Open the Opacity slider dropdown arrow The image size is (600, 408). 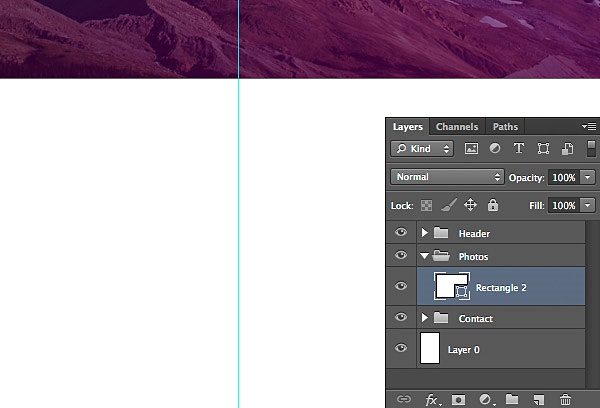coord(588,177)
